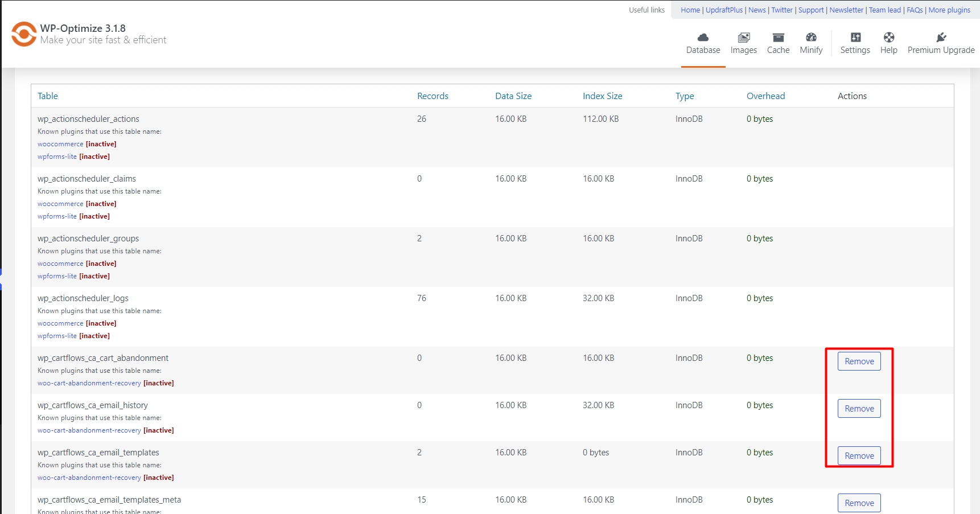
Task: Open the UpdraftPlus link
Action: (724, 10)
